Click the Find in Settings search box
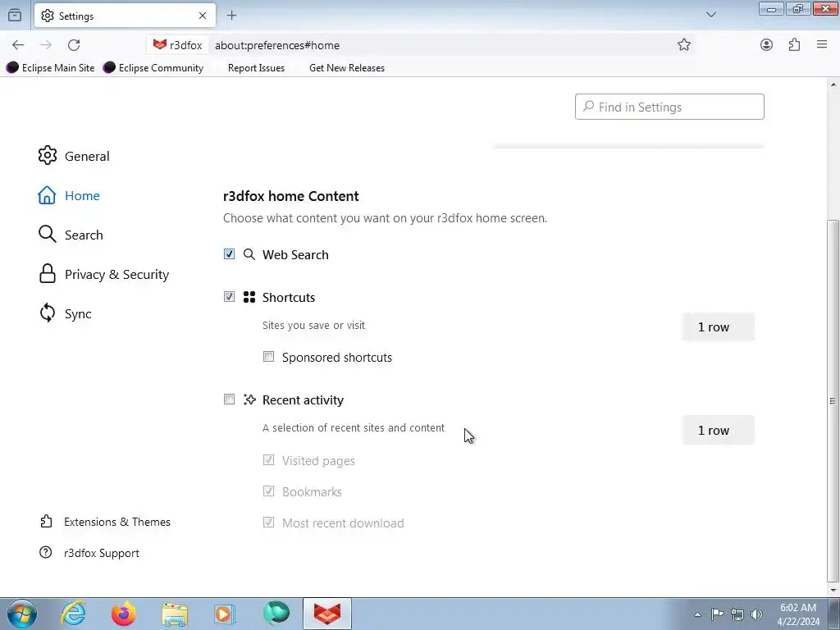The width and height of the screenshot is (840, 630). coord(669,107)
